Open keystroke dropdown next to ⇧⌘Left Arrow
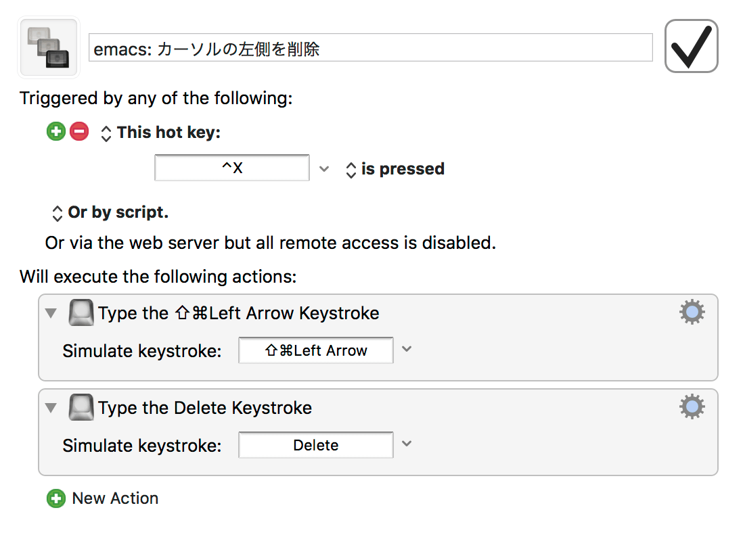This screenshot has height=560, width=743. pyautogui.click(x=407, y=349)
